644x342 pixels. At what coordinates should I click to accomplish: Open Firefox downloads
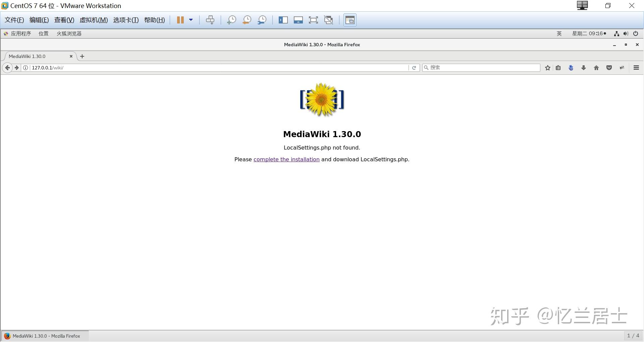(x=583, y=67)
